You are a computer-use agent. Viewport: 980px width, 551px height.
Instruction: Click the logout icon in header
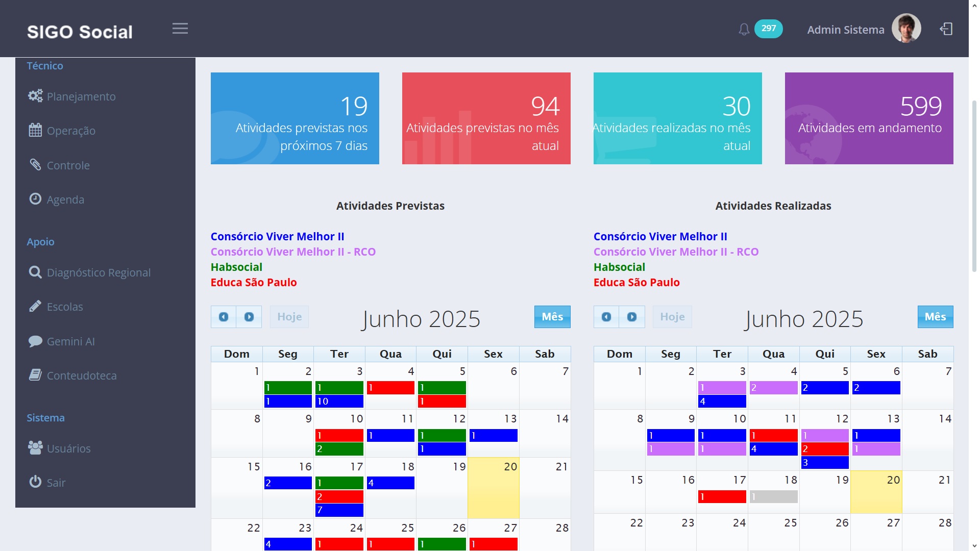pyautogui.click(x=946, y=29)
